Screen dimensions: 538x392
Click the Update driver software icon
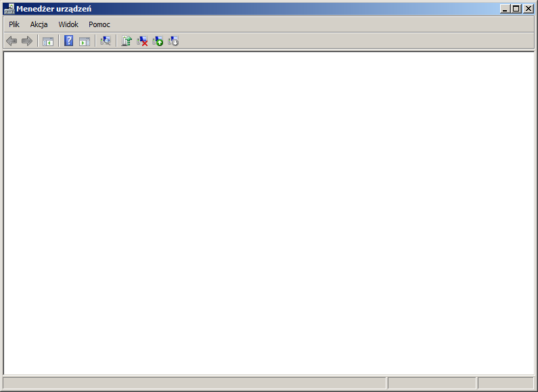point(126,41)
